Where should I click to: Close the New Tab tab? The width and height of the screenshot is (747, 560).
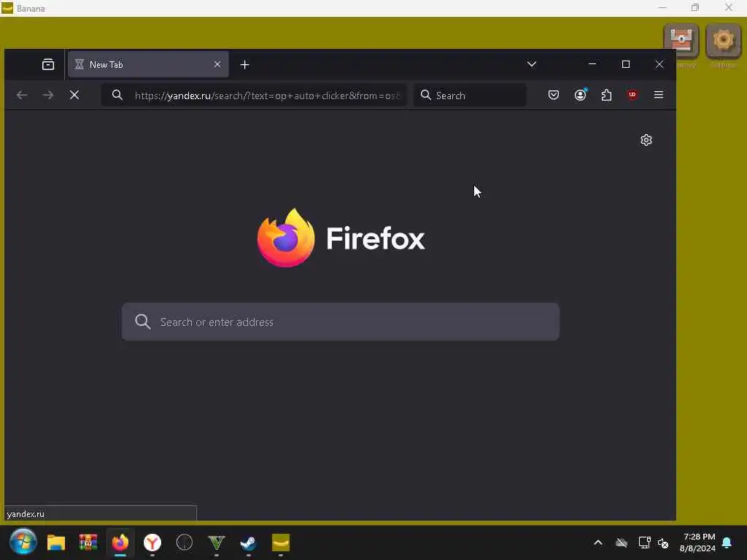(x=217, y=64)
